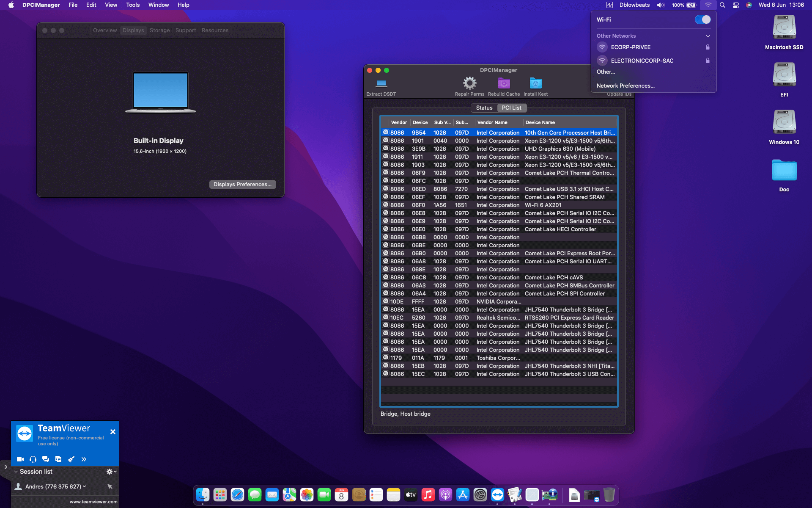This screenshot has height=508, width=812.
Task: Open TeamViewer voice chat headset icon
Action: click(33, 459)
